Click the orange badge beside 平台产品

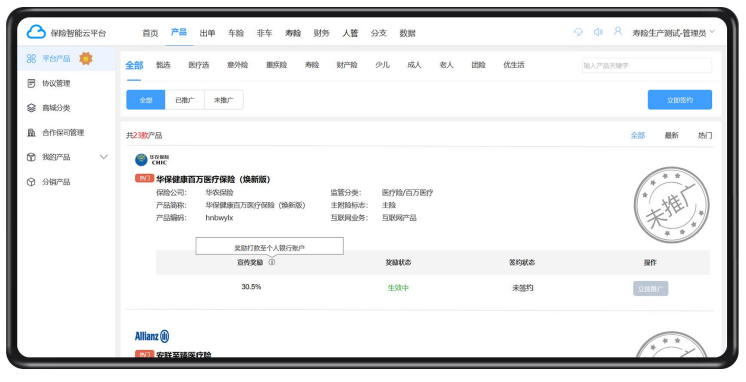tap(86, 59)
